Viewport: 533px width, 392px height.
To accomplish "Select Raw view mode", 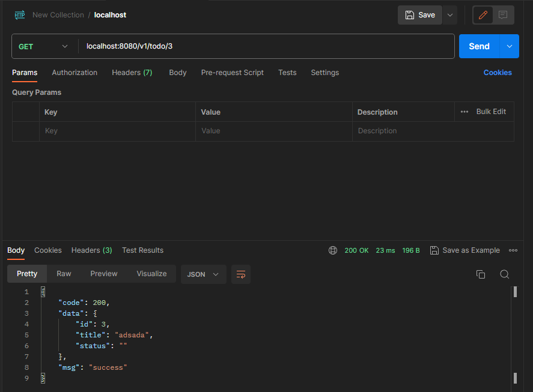I will pos(64,274).
